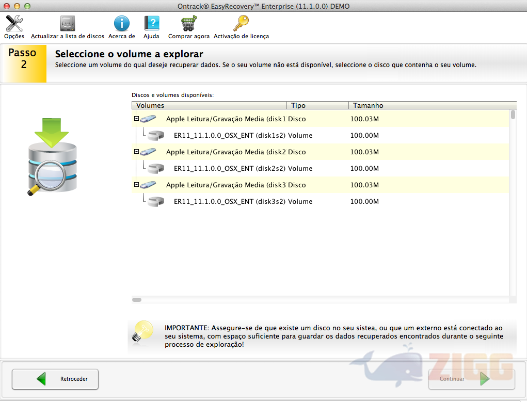Open Activação de licença key icon
The width and height of the screenshot is (527, 402).
241,24
